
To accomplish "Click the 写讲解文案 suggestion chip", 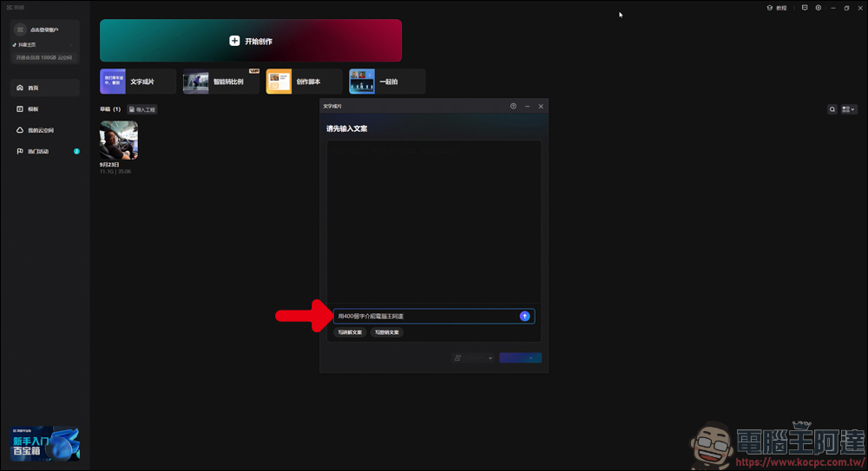I will 350,332.
